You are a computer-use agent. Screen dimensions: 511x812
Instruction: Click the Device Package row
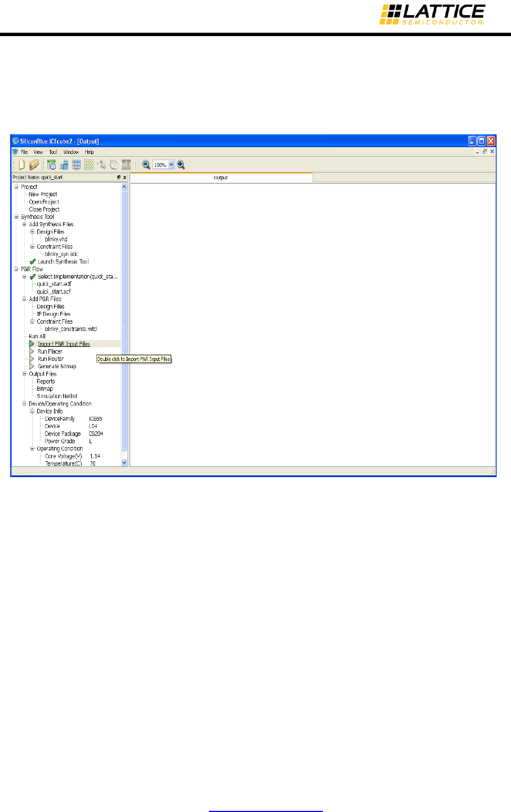(74, 434)
